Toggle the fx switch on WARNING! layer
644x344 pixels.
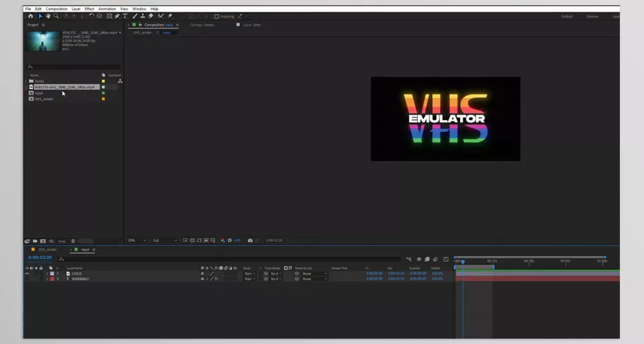(217, 279)
